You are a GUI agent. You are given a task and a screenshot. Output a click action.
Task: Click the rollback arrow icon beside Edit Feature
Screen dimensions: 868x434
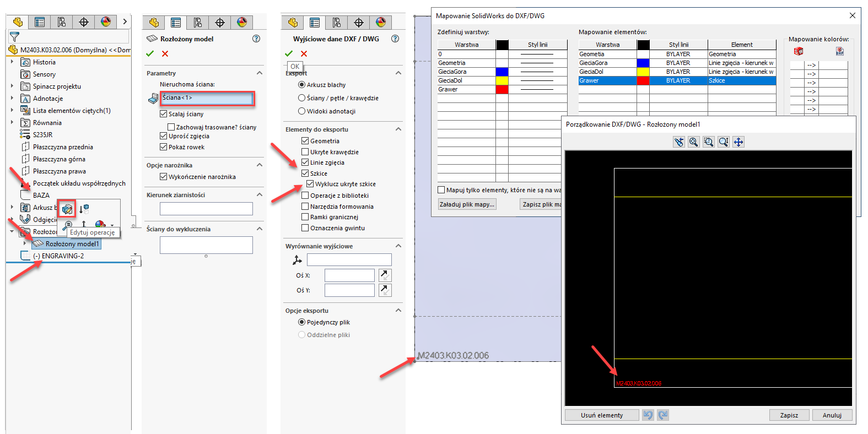tap(84, 209)
